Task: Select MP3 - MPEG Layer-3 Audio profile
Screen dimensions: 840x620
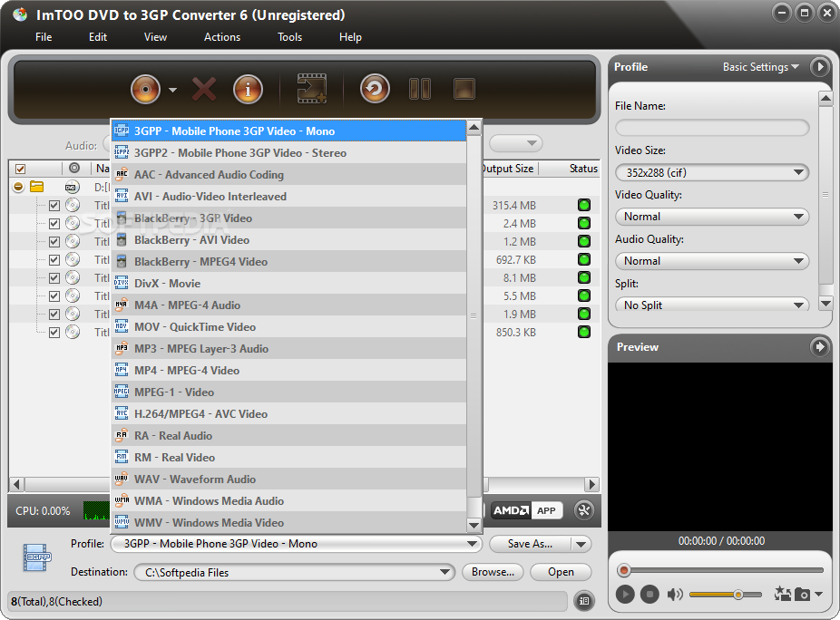Action: [x=288, y=349]
